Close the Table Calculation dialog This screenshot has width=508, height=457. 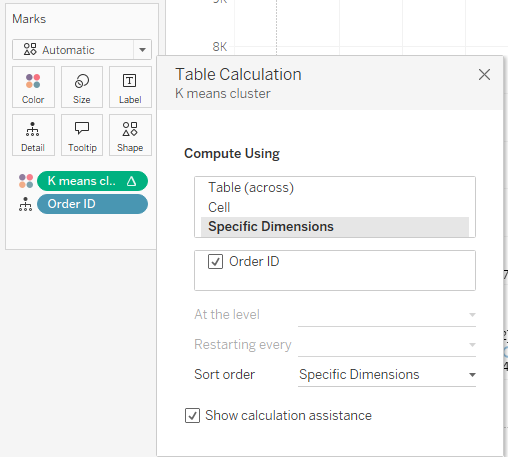tap(484, 75)
